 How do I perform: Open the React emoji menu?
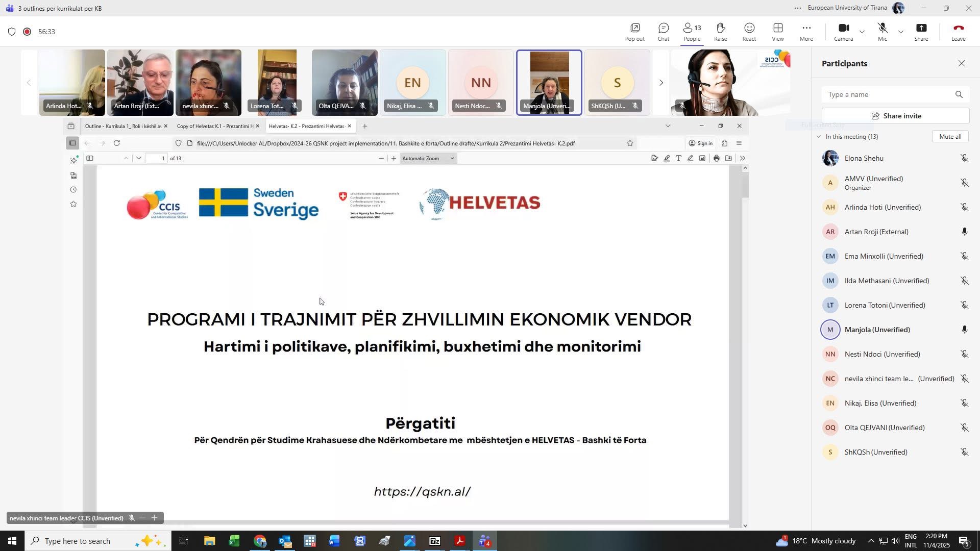[x=749, y=32]
